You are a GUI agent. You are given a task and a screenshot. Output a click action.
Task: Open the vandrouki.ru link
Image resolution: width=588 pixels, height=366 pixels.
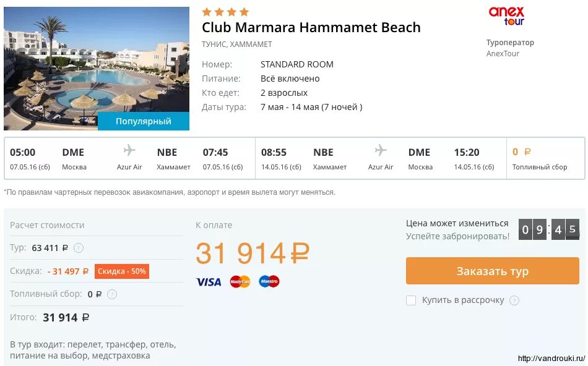[x=551, y=359]
